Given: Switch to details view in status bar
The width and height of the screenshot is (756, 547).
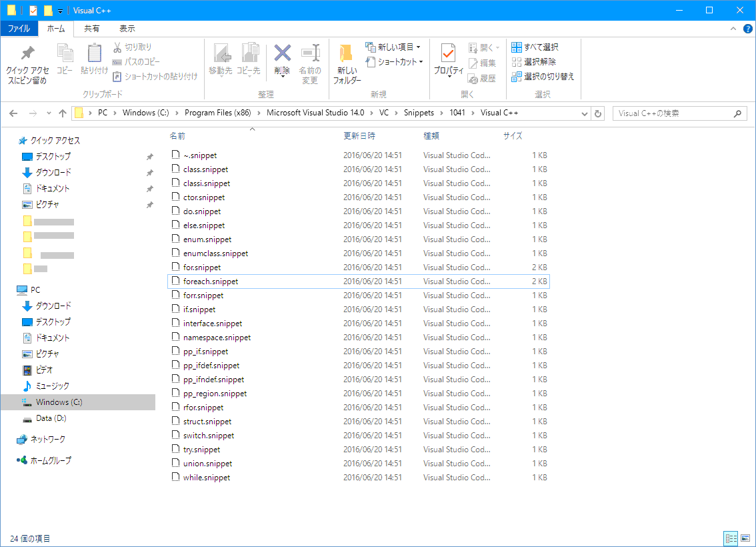Looking at the screenshot, I should pyautogui.click(x=731, y=538).
